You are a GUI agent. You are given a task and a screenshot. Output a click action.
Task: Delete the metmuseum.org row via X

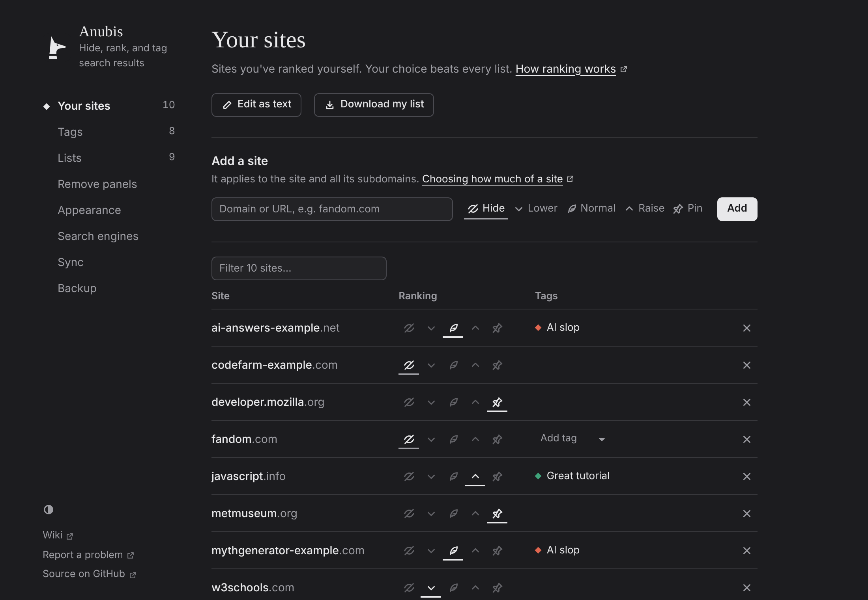(746, 514)
